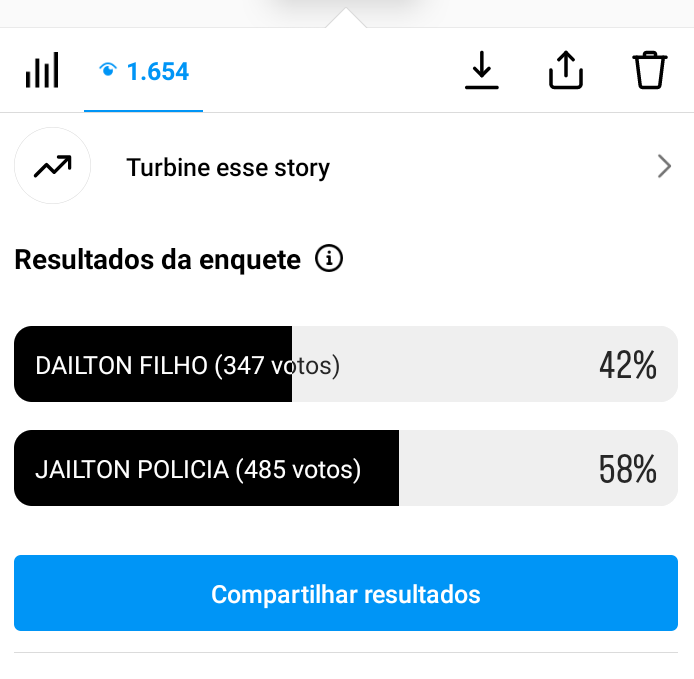Click the trending arrow boost icon

click(52, 167)
